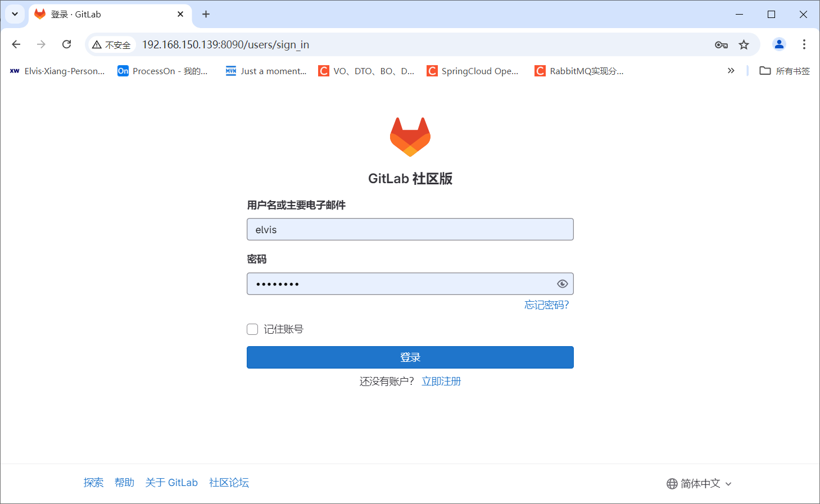This screenshot has height=504, width=820.
Task: Open a new tab with plus button
Action: (x=206, y=15)
